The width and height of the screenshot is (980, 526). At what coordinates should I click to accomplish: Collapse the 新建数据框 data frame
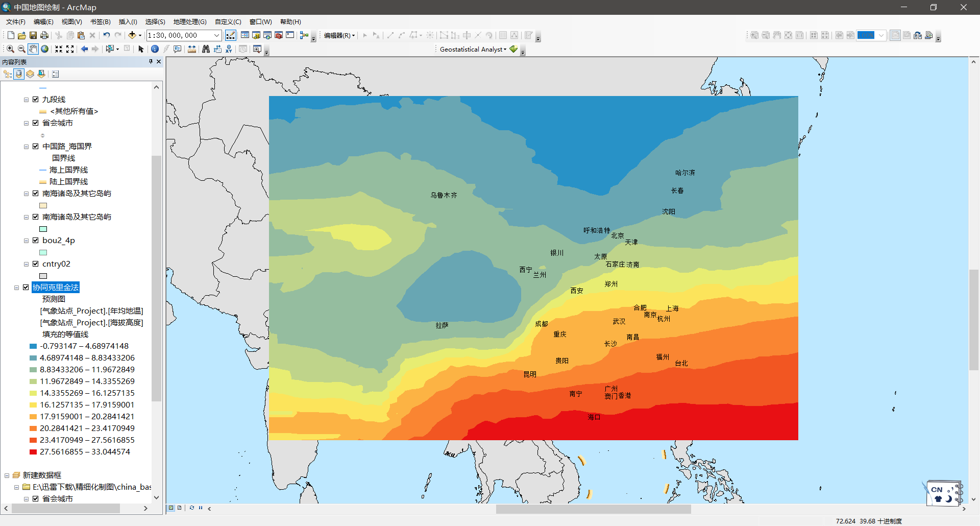(x=7, y=475)
